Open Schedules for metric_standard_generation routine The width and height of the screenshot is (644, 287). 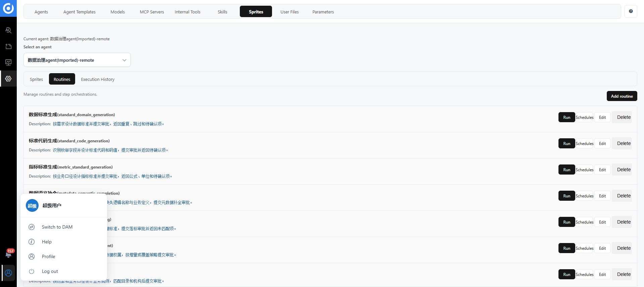pyautogui.click(x=585, y=170)
